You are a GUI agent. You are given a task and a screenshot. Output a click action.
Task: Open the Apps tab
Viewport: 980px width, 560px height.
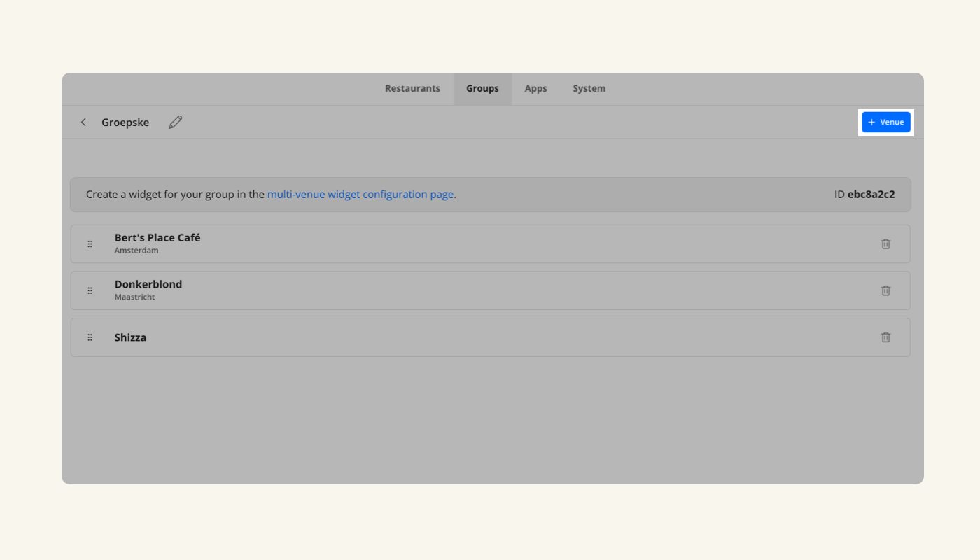535,89
